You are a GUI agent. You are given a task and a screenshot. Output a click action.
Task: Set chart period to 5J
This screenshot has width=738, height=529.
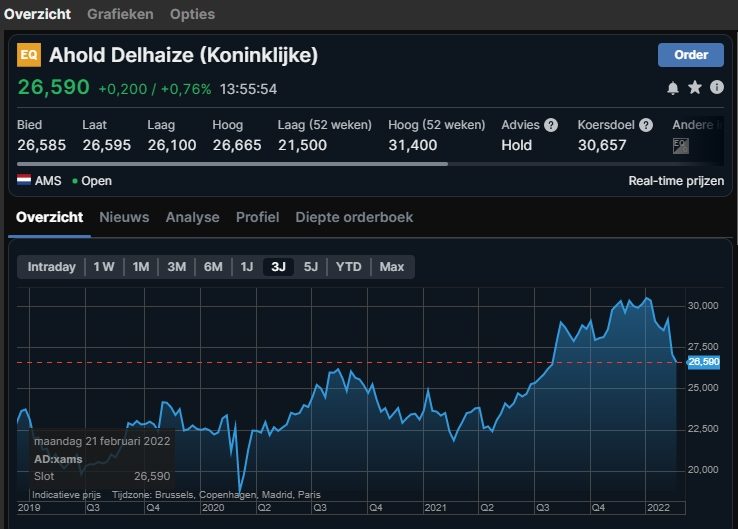coord(311,267)
